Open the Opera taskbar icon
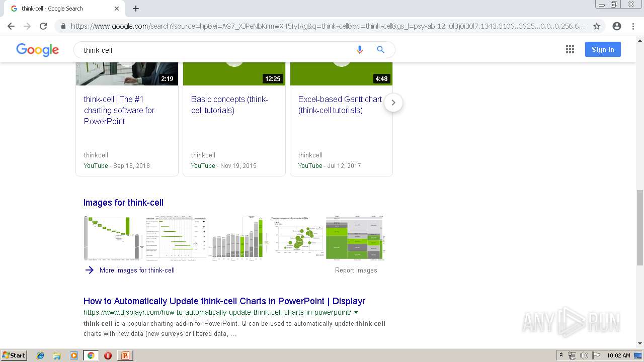644x362 pixels. [x=108, y=355]
